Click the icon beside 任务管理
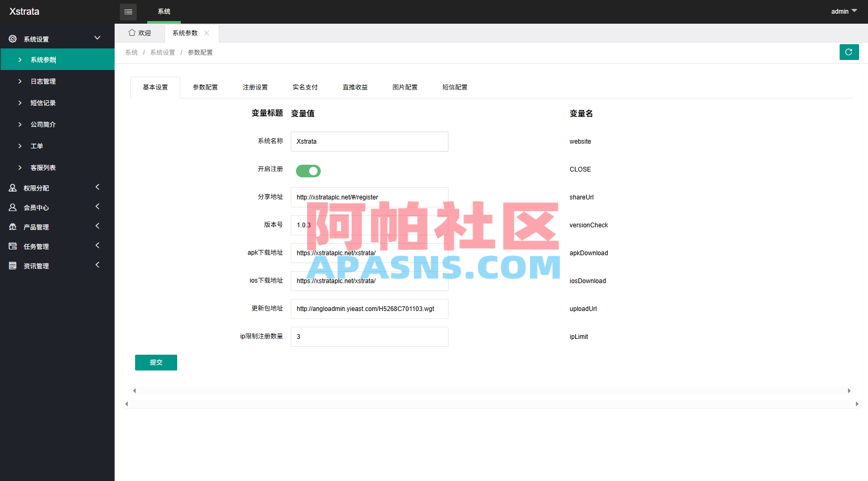Viewport: 868px width, 481px height. point(13,246)
